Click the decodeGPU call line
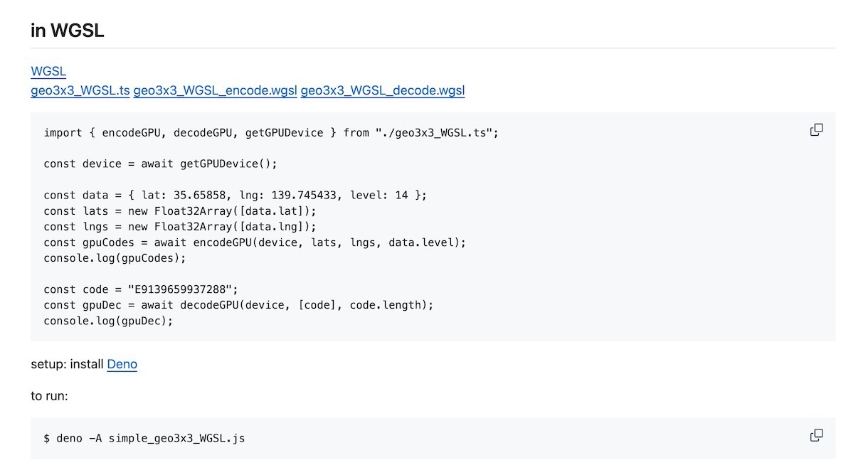Image resolution: width=868 pixels, height=475 pixels. point(238,305)
